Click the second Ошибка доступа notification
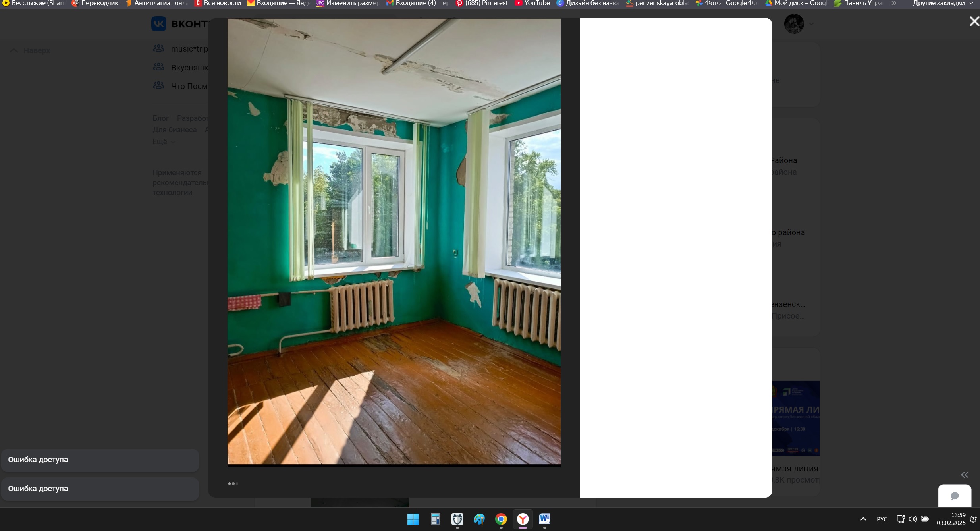 (100, 489)
